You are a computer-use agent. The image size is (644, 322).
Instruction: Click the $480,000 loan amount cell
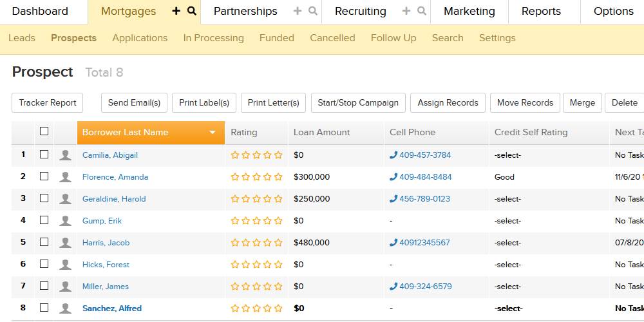coord(312,243)
